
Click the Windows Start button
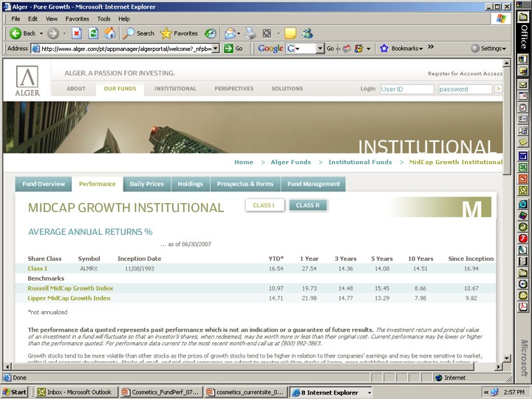coord(15,392)
